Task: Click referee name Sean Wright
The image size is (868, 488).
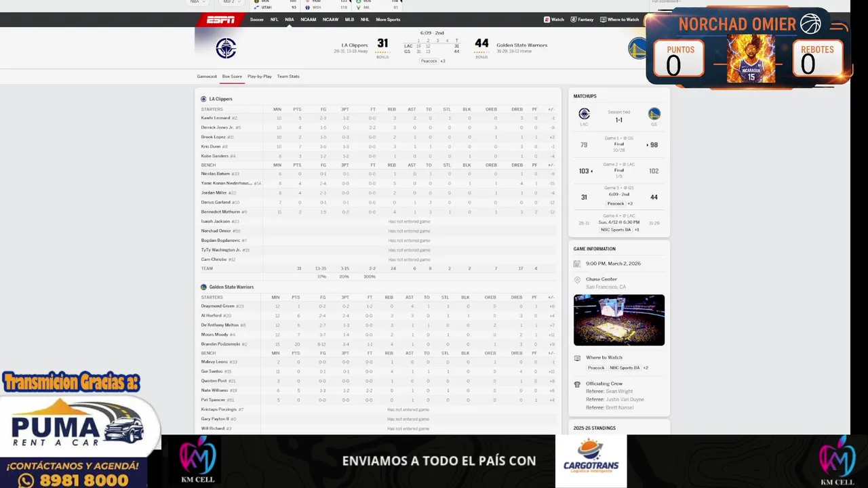Action: coord(618,392)
